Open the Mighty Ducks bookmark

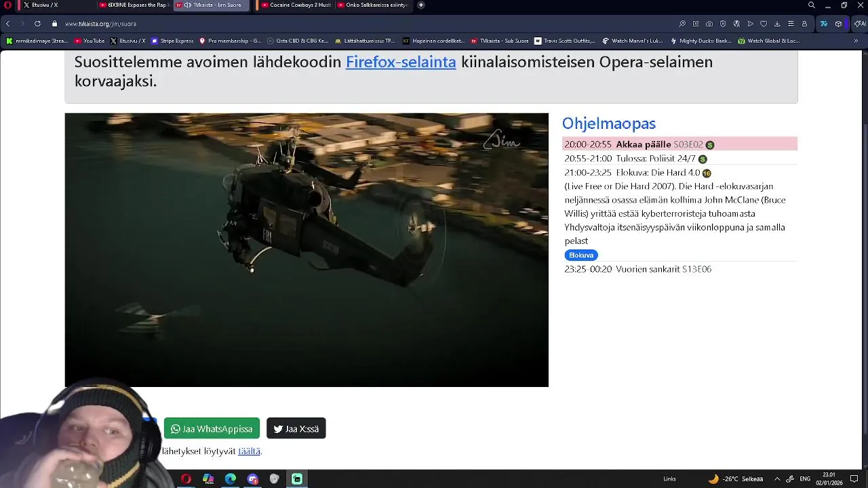tap(701, 41)
